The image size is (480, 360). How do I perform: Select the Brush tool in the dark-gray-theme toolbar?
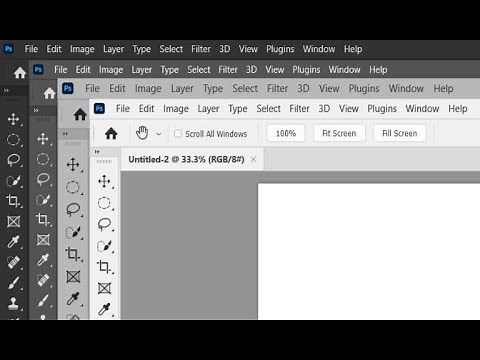(43, 300)
